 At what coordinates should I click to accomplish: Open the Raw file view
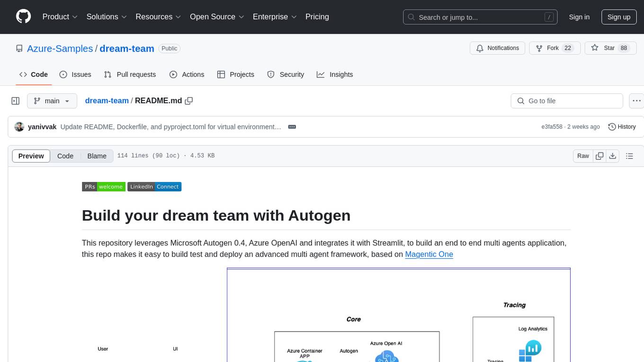coord(583,156)
